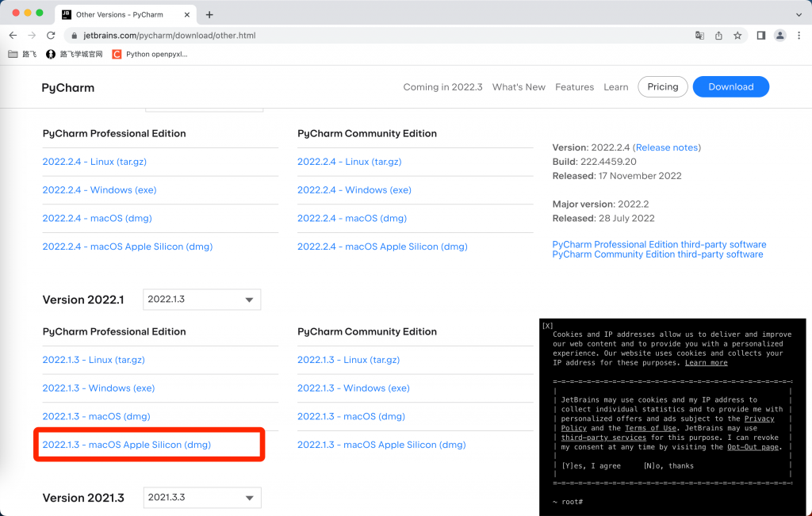Image resolution: width=812 pixels, height=516 pixels.
Task: Bookmark this page with star icon
Action: click(x=737, y=35)
